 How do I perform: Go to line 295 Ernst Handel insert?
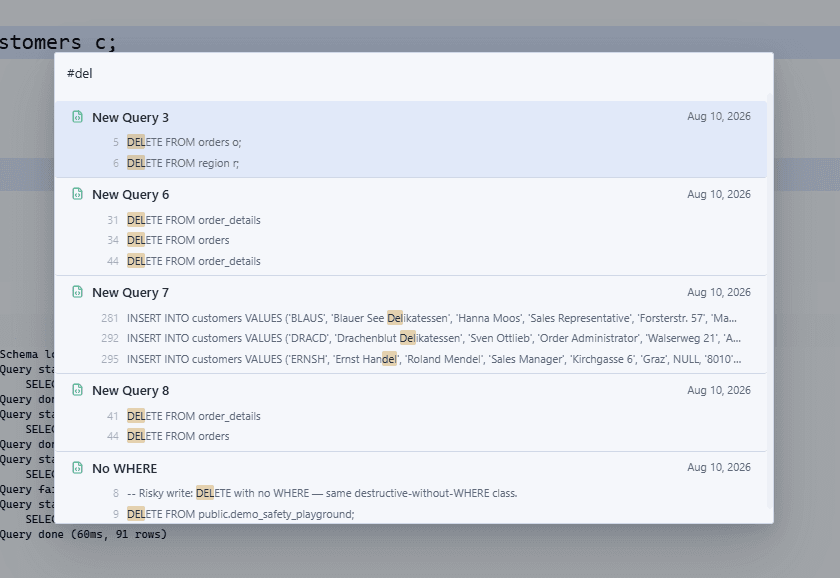pos(434,359)
